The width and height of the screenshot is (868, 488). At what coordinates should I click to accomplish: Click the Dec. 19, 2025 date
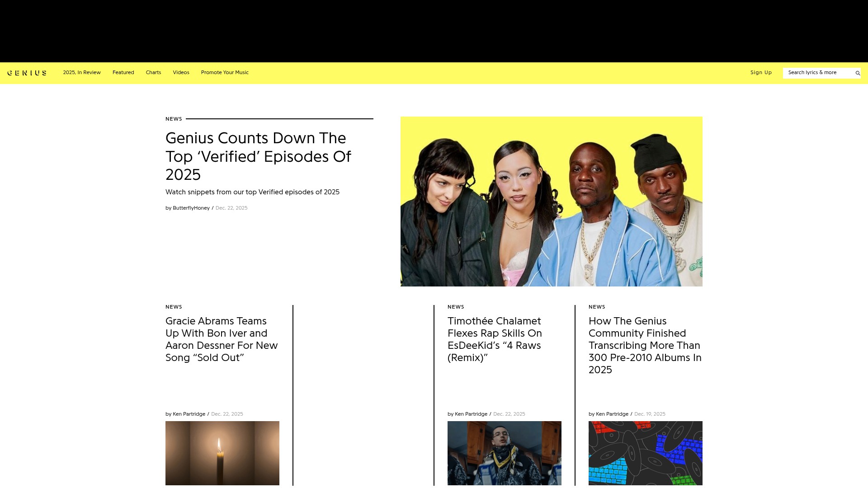(650, 414)
